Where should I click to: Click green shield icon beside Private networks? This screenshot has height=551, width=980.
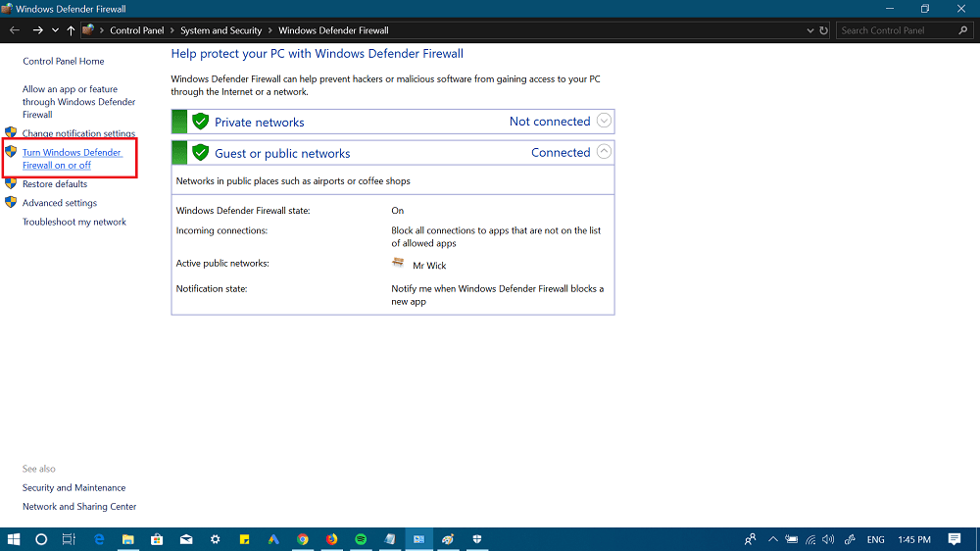pyautogui.click(x=200, y=122)
